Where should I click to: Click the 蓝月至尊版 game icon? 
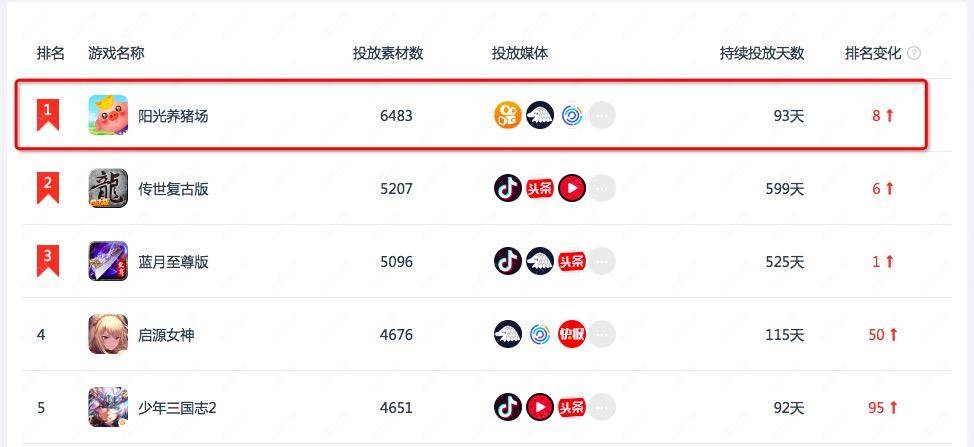click(x=108, y=261)
